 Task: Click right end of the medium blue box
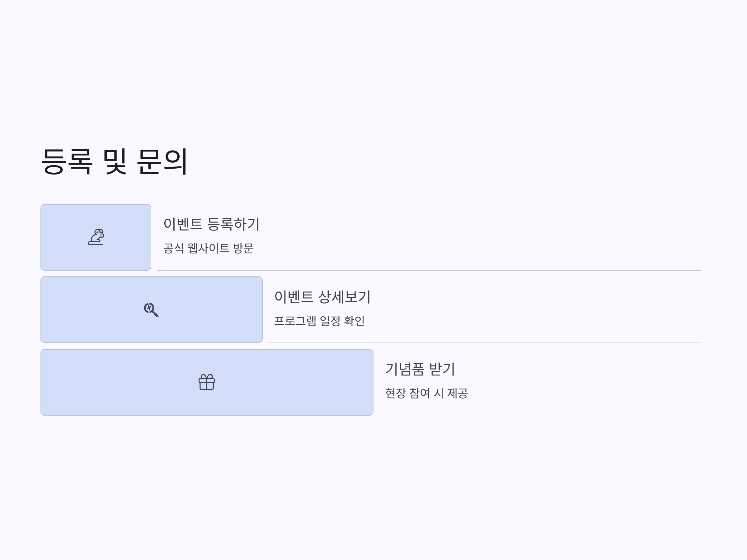[261, 310]
